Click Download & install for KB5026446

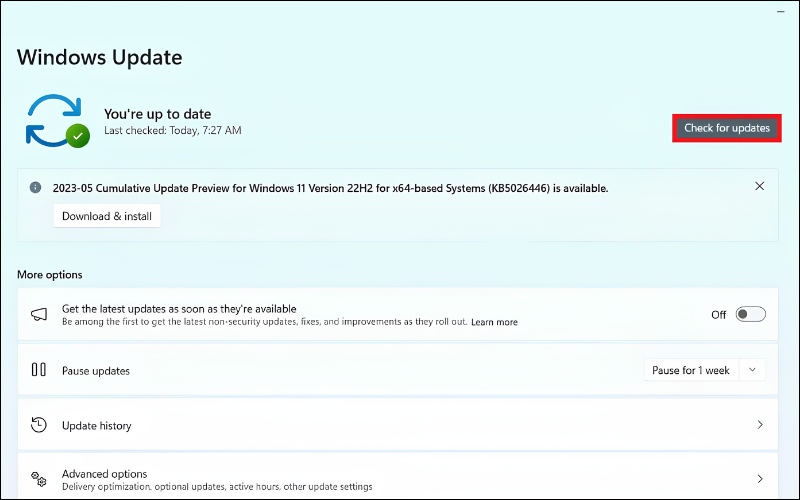(x=107, y=216)
